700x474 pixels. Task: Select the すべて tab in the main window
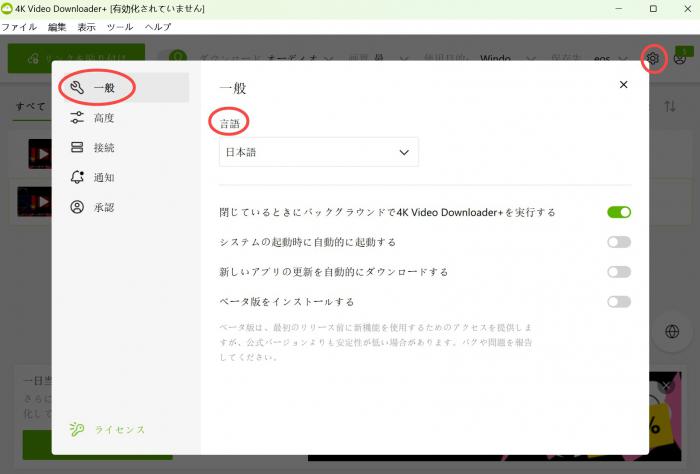[x=30, y=107]
